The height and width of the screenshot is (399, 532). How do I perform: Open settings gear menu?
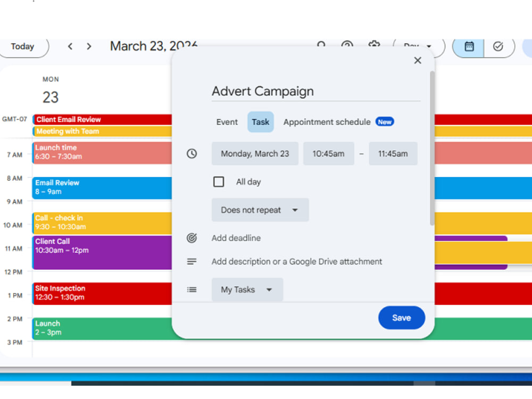click(x=374, y=45)
